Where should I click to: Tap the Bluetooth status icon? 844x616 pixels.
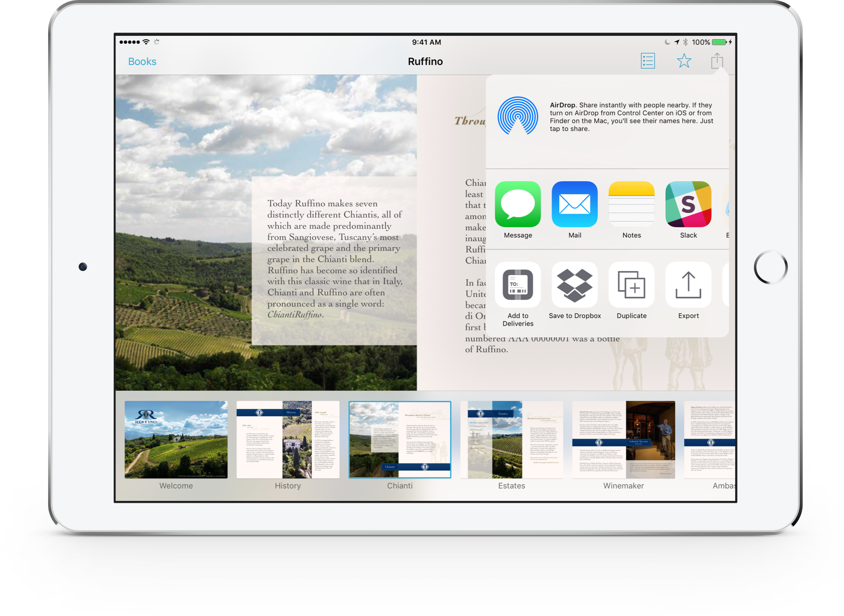pyautogui.click(x=686, y=42)
